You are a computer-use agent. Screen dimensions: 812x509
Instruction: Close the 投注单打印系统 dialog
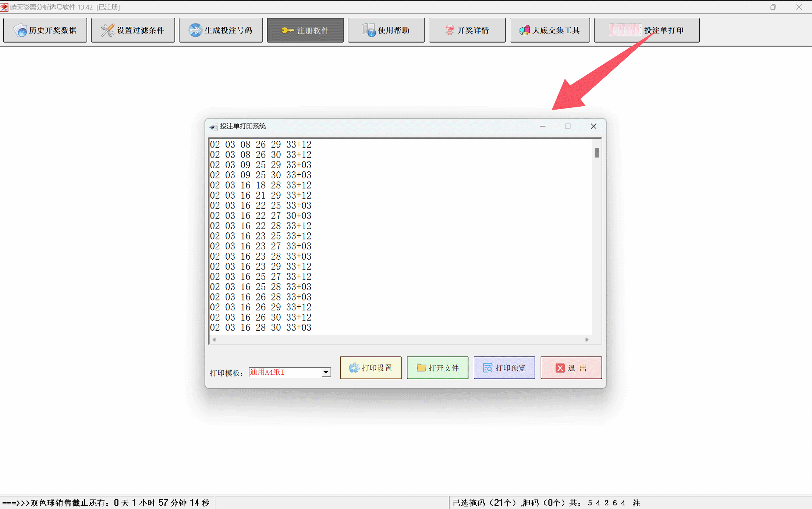[x=593, y=126]
